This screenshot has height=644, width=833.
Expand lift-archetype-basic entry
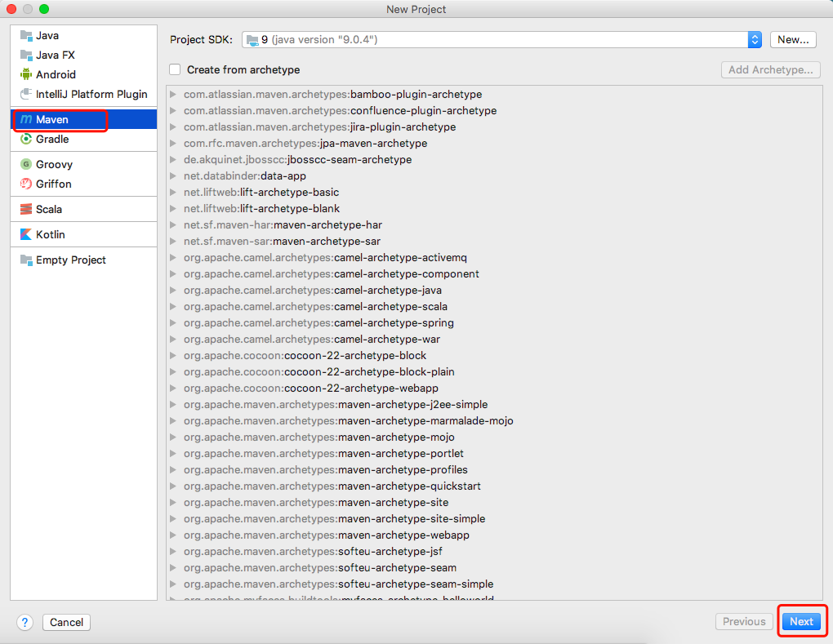(172, 192)
